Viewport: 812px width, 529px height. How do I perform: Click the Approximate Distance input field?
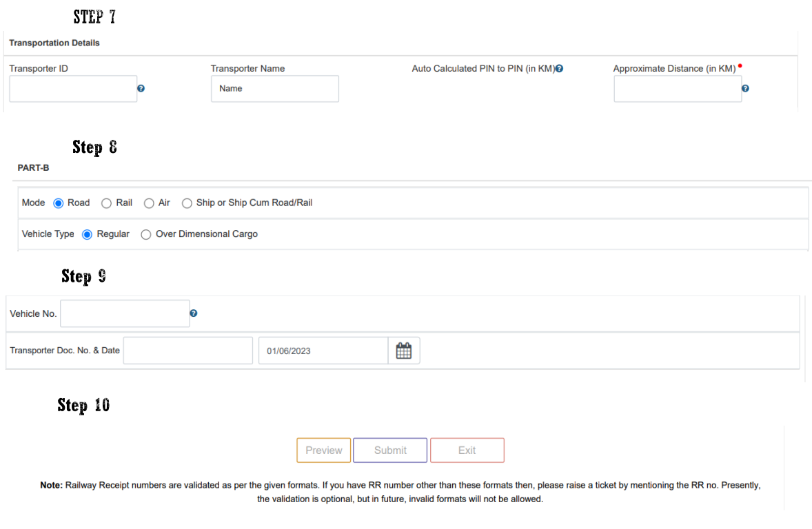pos(677,89)
